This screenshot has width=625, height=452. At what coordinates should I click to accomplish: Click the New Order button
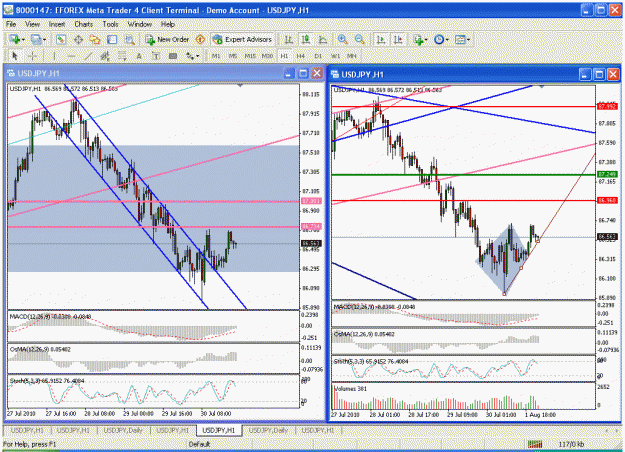pos(167,39)
